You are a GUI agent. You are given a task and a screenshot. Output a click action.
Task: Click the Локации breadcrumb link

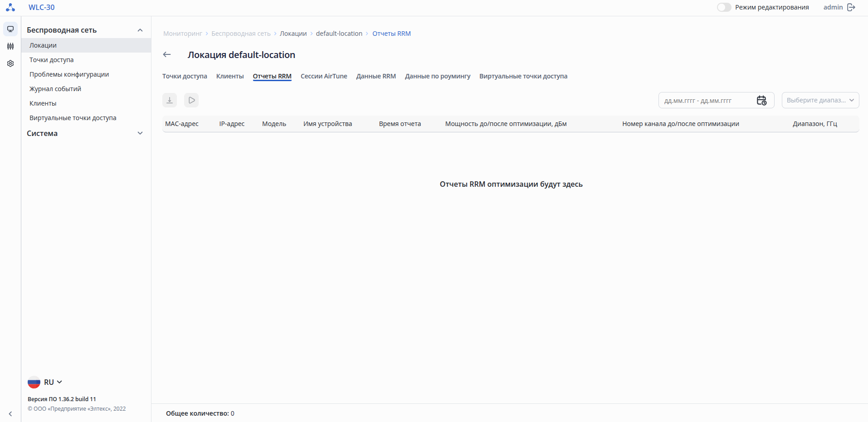click(293, 34)
